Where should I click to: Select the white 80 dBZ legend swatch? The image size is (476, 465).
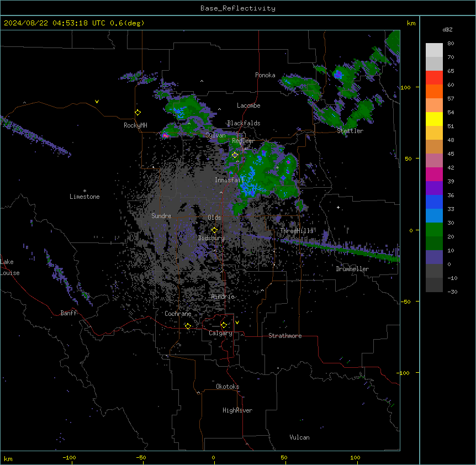tap(434, 50)
